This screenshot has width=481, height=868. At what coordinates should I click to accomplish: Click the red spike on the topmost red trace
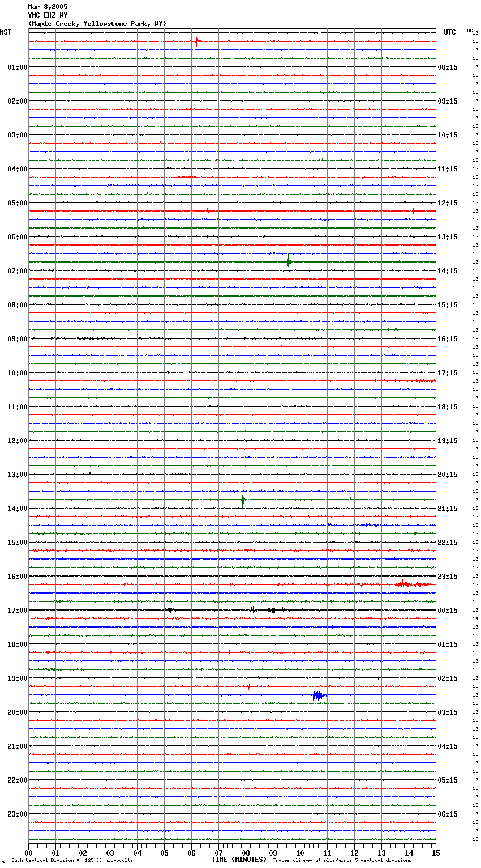click(197, 41)
